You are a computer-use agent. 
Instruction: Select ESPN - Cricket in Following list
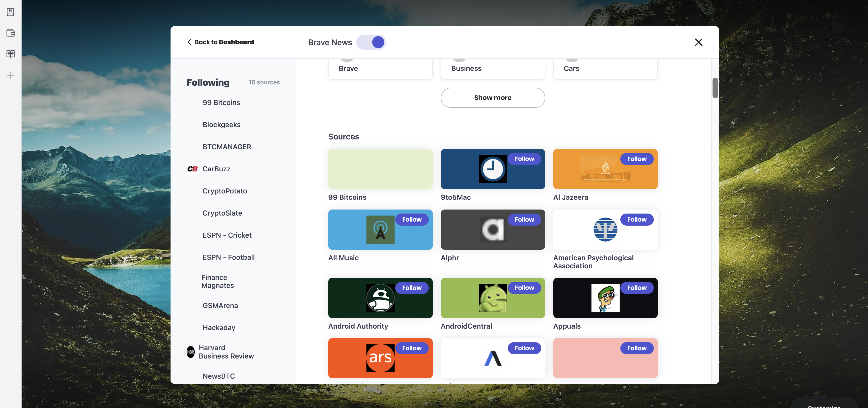coord(227,235)
